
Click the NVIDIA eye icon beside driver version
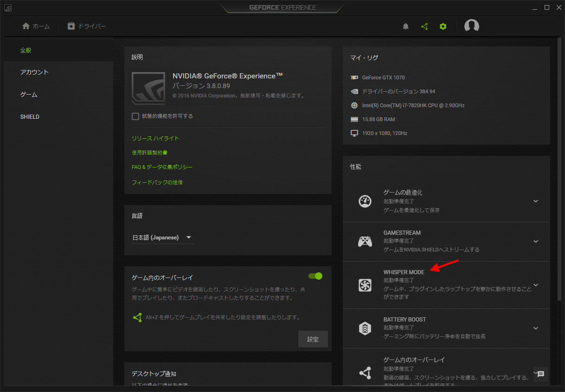pos(354,91)
